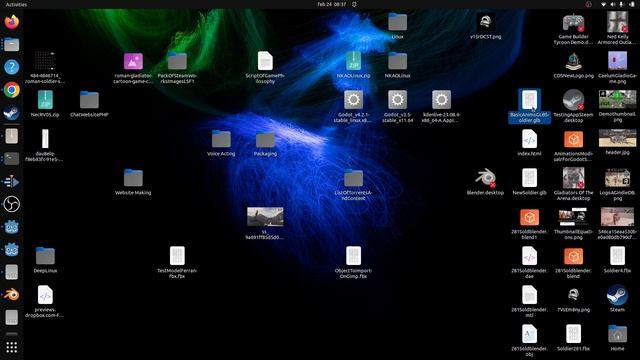Viewport: 640px width, 360px height.
Task: Select the Soldier4.fbx file
Action: [x=617, y=260]
